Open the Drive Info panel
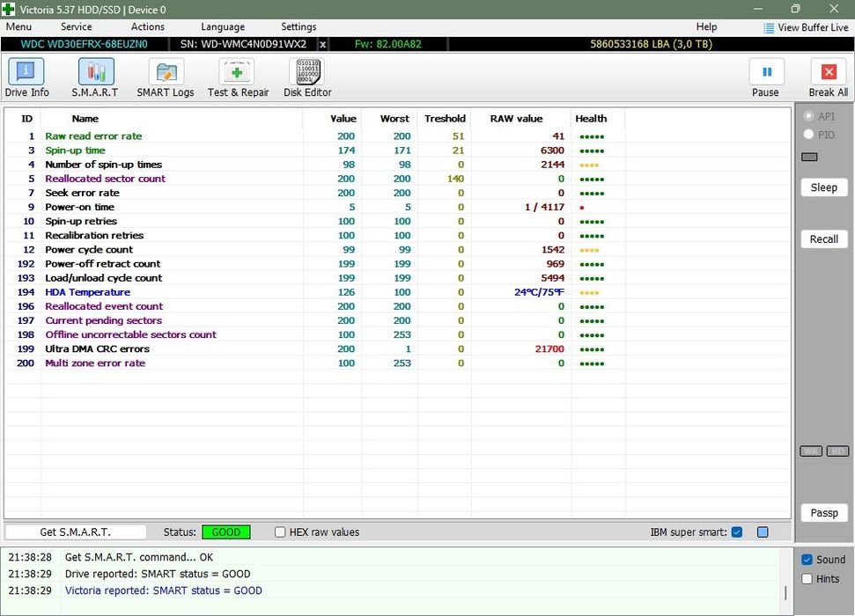 (x=26, y=78)
